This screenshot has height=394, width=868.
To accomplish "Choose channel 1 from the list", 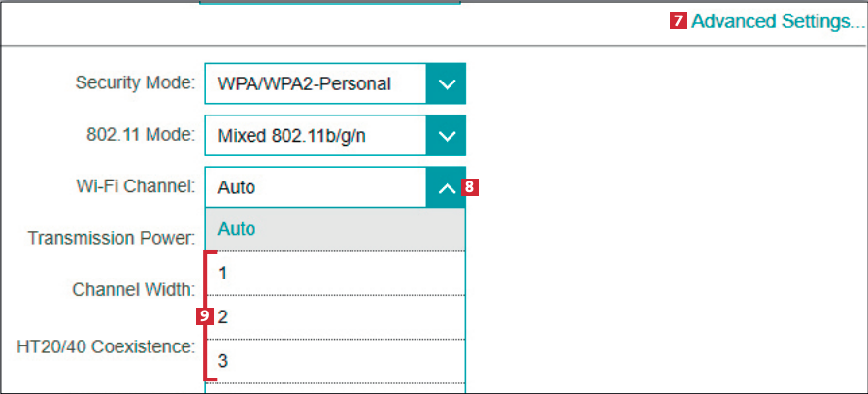I will pyautogui.click(x=335, y=274).
